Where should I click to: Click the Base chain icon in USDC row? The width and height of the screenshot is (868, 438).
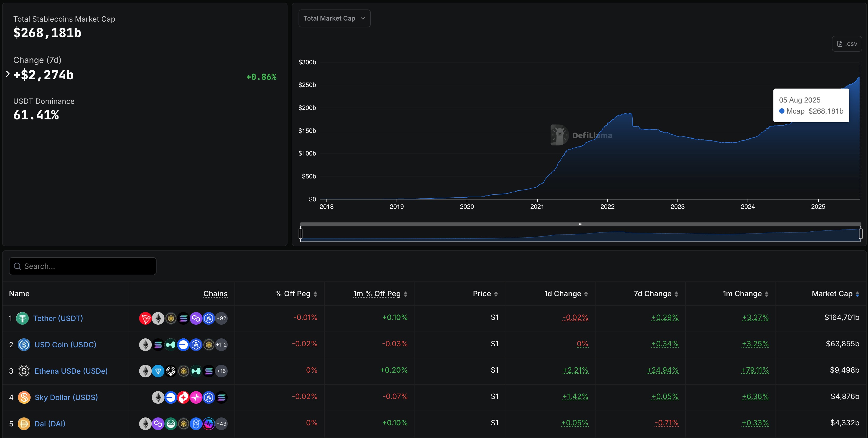[x=183, y=344]
